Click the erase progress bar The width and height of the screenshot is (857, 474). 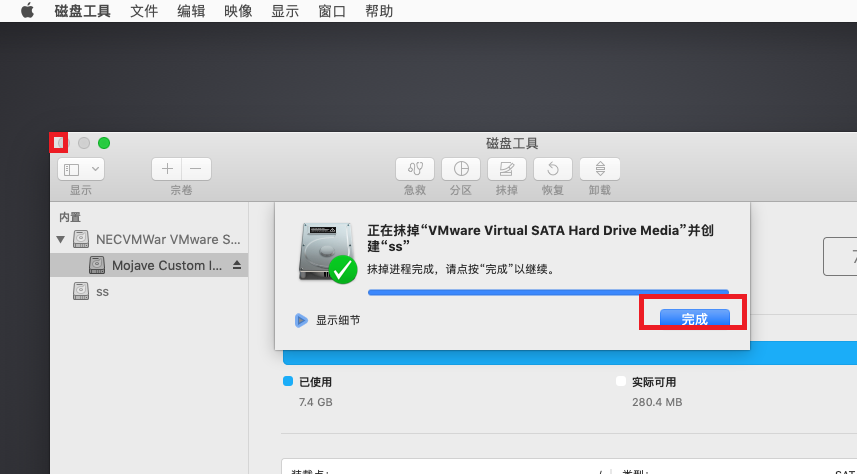[548, 292]
